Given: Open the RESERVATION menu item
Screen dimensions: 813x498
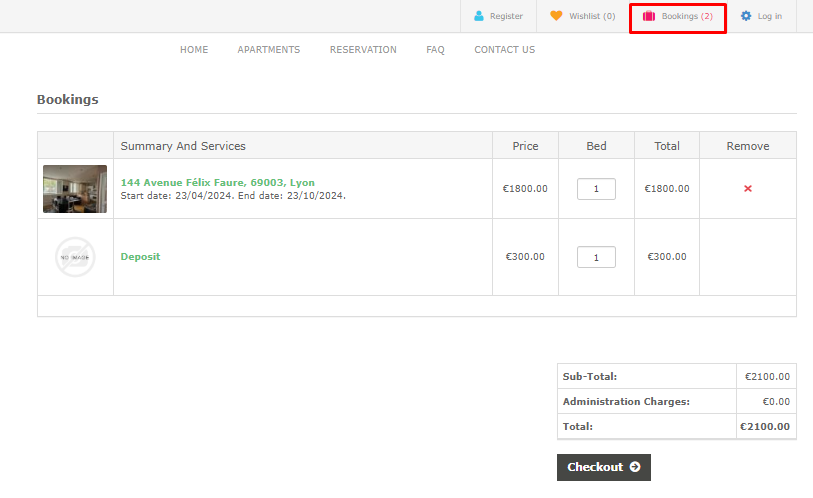Looking at the screenshot, I should 363,50.
